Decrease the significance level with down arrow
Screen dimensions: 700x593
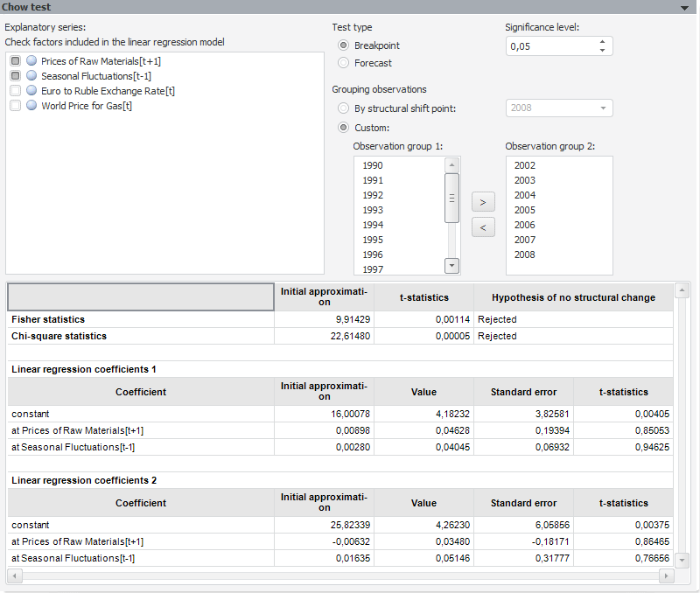[602, 51]
